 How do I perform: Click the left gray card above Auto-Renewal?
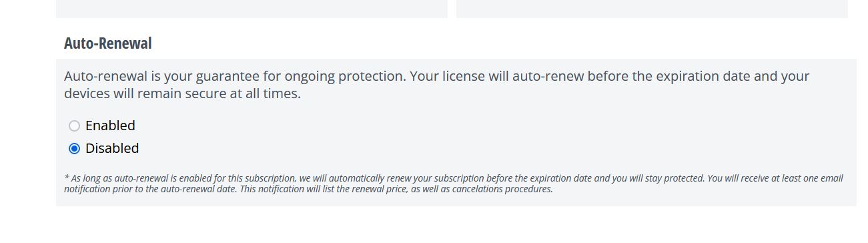[x=252, y=9]
